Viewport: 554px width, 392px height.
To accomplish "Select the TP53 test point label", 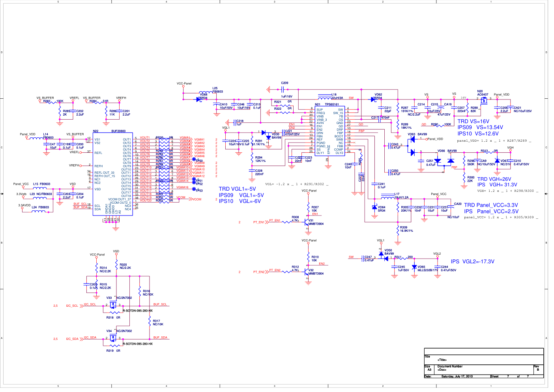I will pyautogui.click(x=199, y=191).
